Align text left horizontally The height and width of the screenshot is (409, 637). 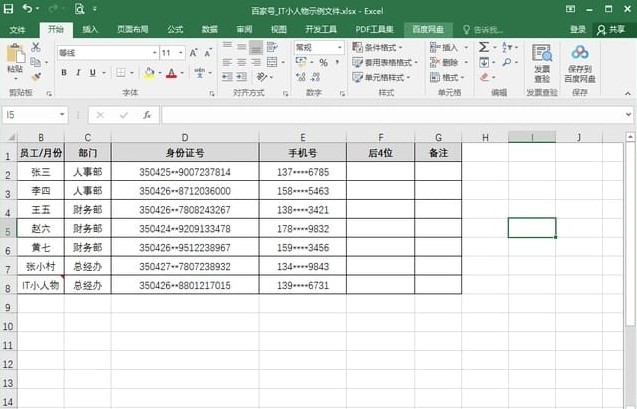point(228,62)
